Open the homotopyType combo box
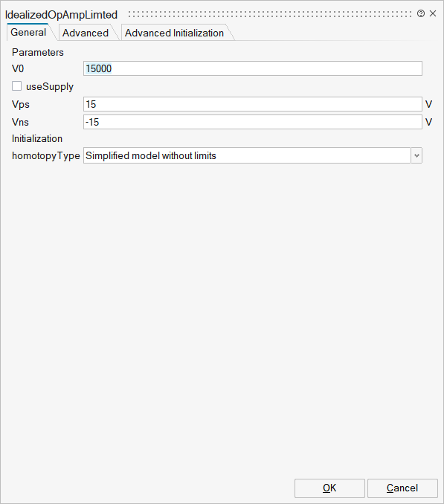 [x=247, y=155]
